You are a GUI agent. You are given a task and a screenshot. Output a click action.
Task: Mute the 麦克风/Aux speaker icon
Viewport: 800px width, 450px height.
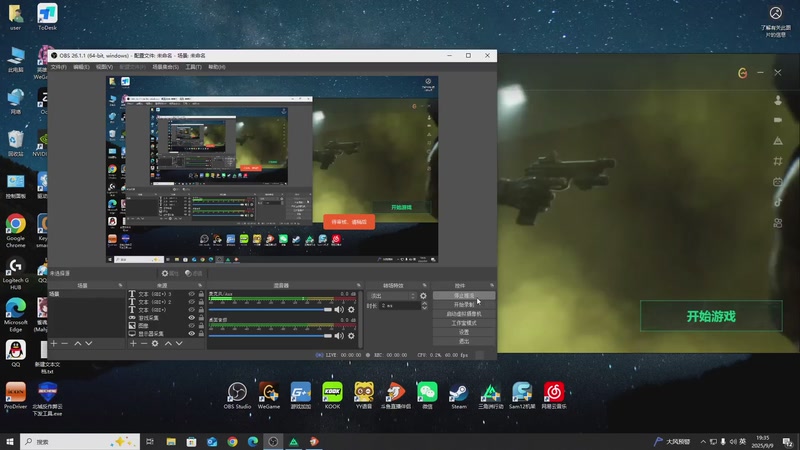pyautogui.click(x=339, y=310)
